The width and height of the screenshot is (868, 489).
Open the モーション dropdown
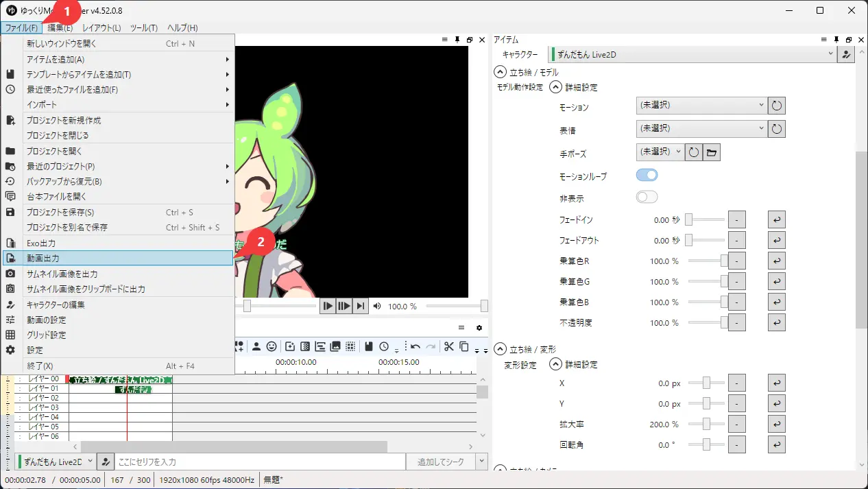click(701, 106)
